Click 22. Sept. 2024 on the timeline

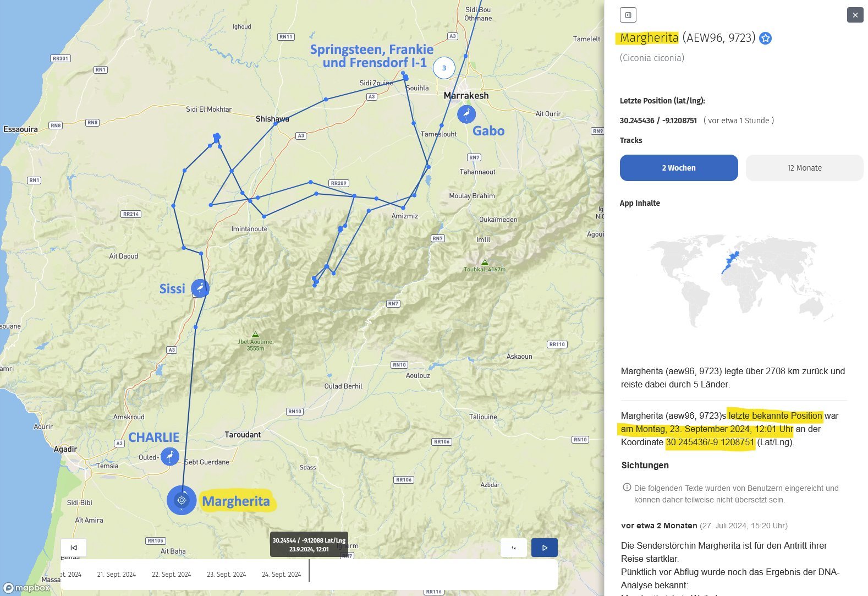coord(171,575)
